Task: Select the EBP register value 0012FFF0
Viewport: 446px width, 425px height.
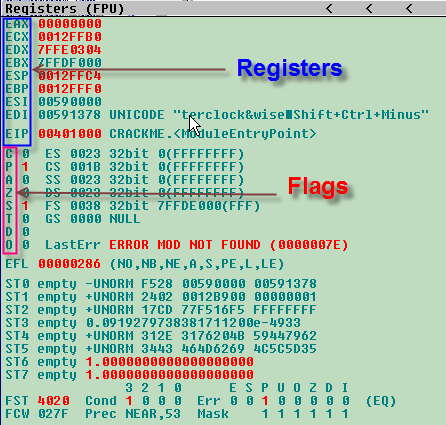Action: 70,89
